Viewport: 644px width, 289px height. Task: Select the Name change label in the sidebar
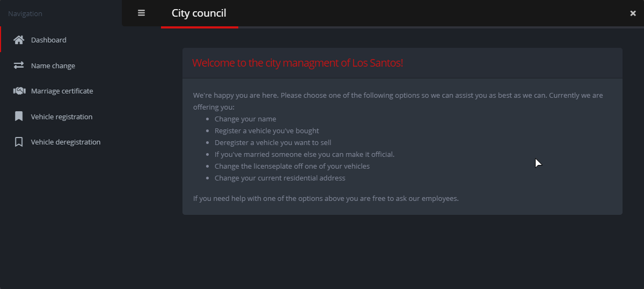(x=53, y=66)
